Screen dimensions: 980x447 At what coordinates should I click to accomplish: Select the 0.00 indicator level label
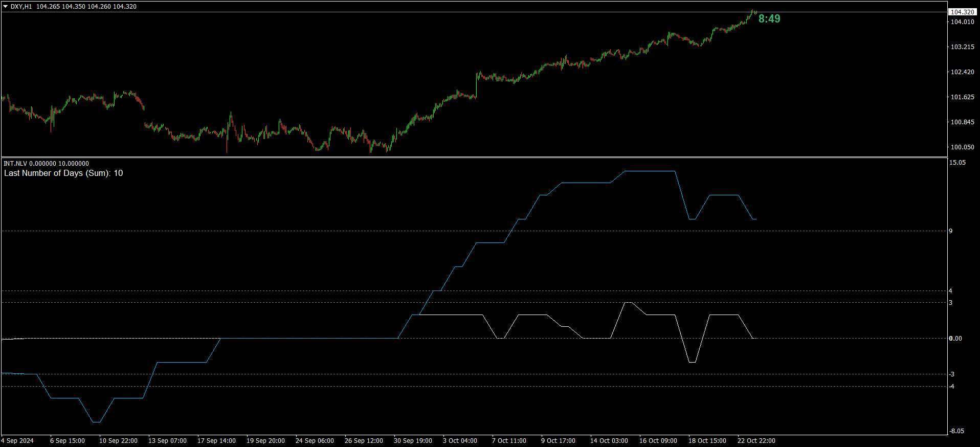coord(955,339)
